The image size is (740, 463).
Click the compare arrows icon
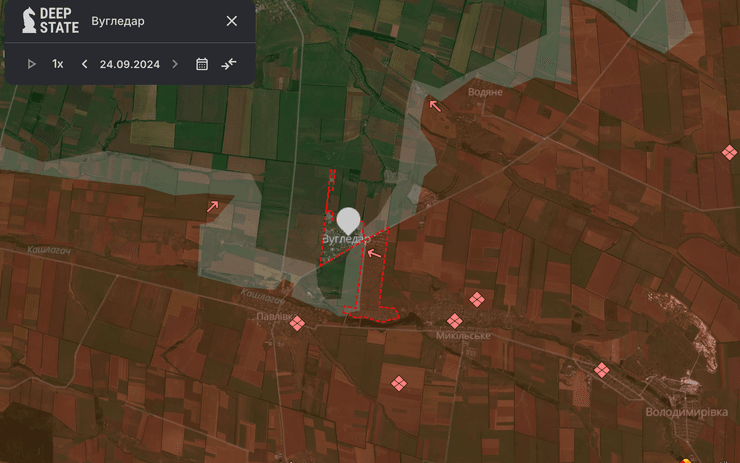pos(229,64)
